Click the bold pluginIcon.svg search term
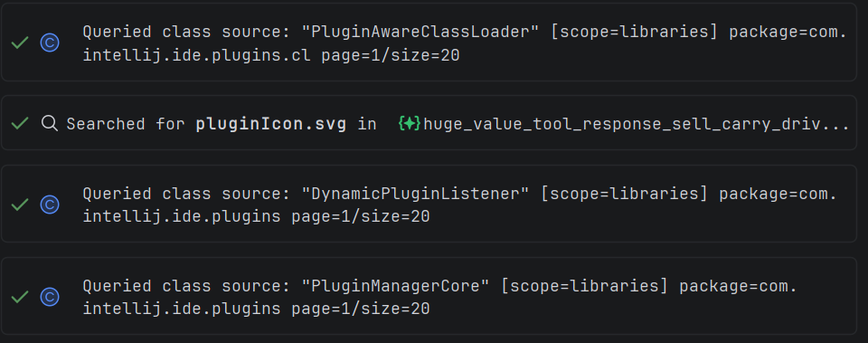 click(x=270, y=124)
